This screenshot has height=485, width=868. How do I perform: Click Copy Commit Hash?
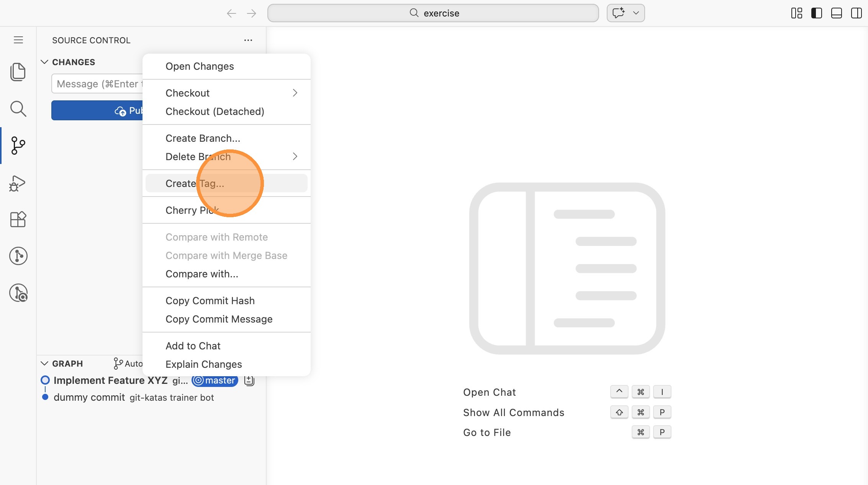point(210,301)
